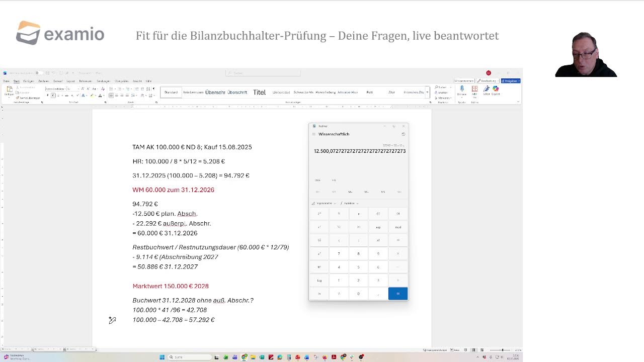Click the calculator mod key

pos(398,227)
